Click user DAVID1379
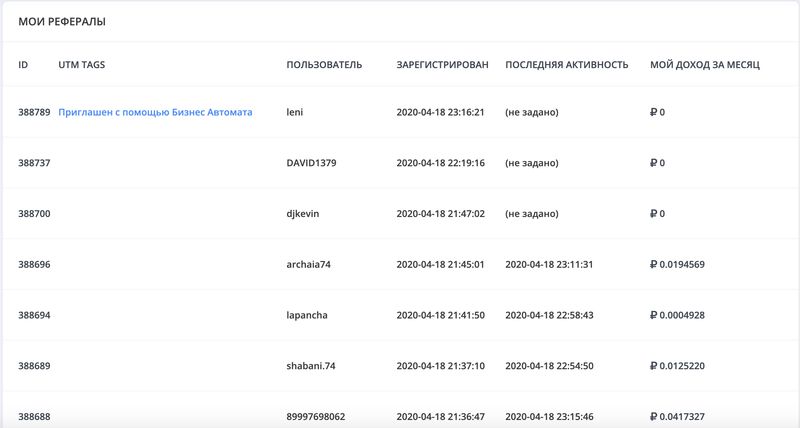 pos(311,163)
